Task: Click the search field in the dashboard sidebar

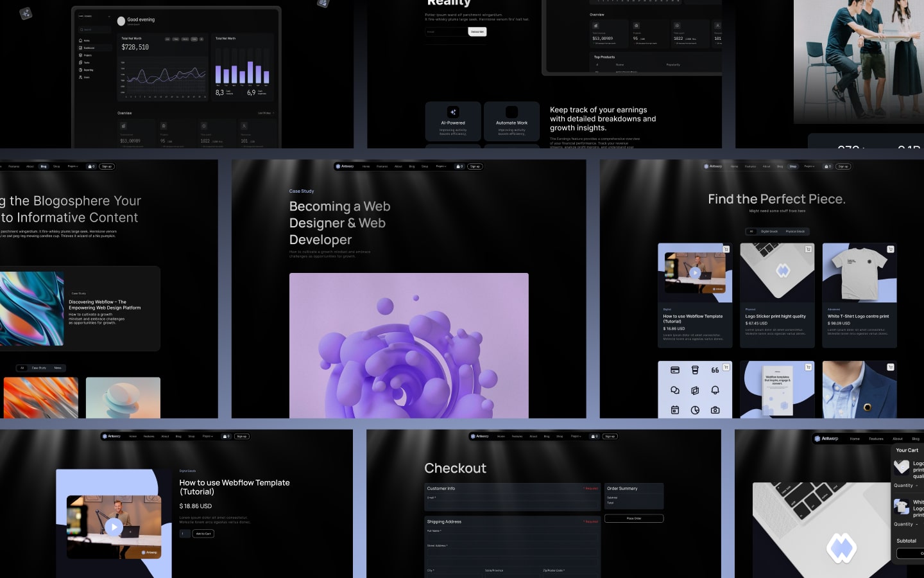Action: tap(94, 30)
